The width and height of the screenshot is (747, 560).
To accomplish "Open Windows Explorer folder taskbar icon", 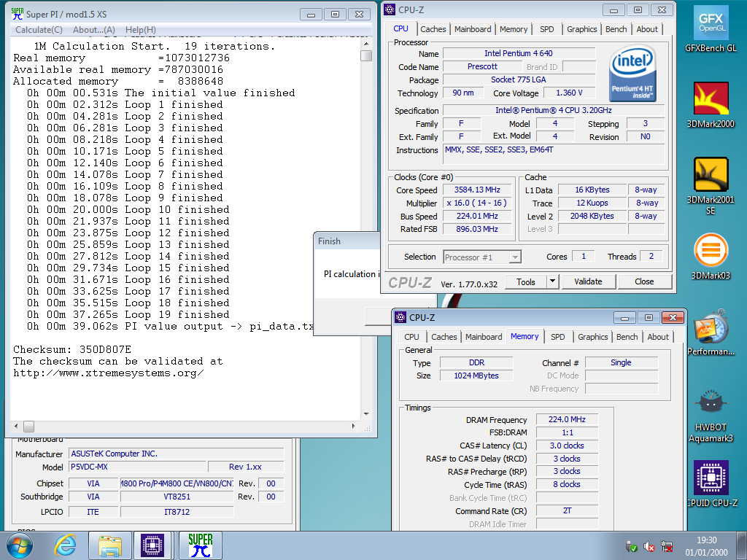I will coord(110,545).
